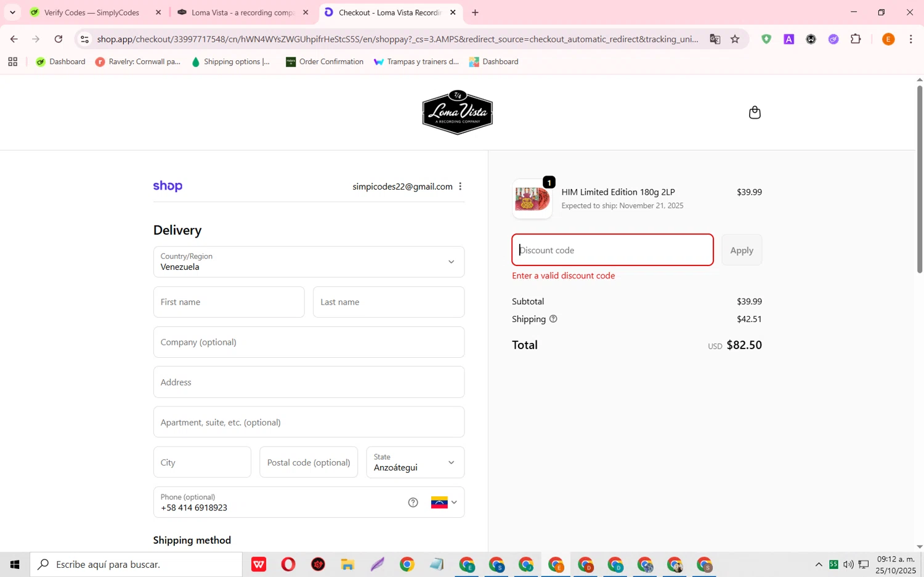Open the purple A extension
The width and height of the screenshot is (924, 577).
click(x=788, y=39)
